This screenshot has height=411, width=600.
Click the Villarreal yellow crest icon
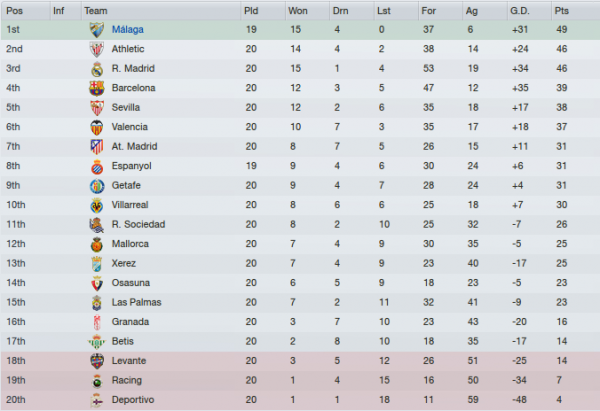pyautogui.click(x=97, y=206)
